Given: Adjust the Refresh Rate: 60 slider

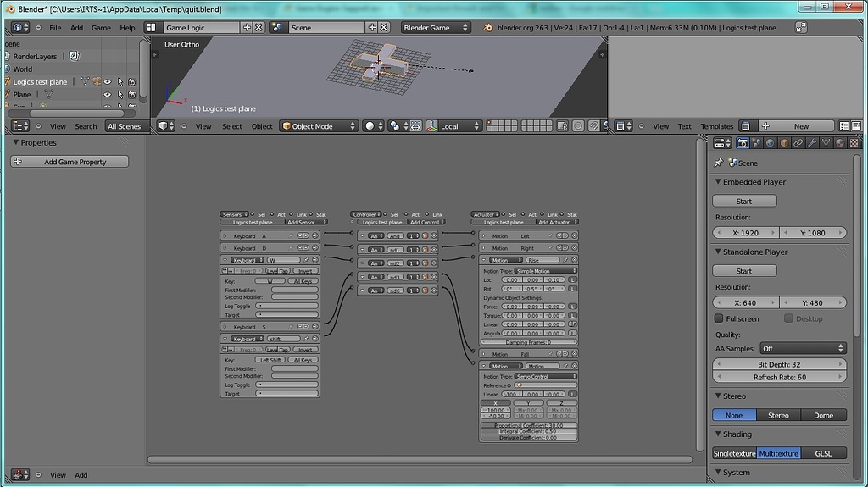Looking at the screenshot, I should tap(780, 377).
